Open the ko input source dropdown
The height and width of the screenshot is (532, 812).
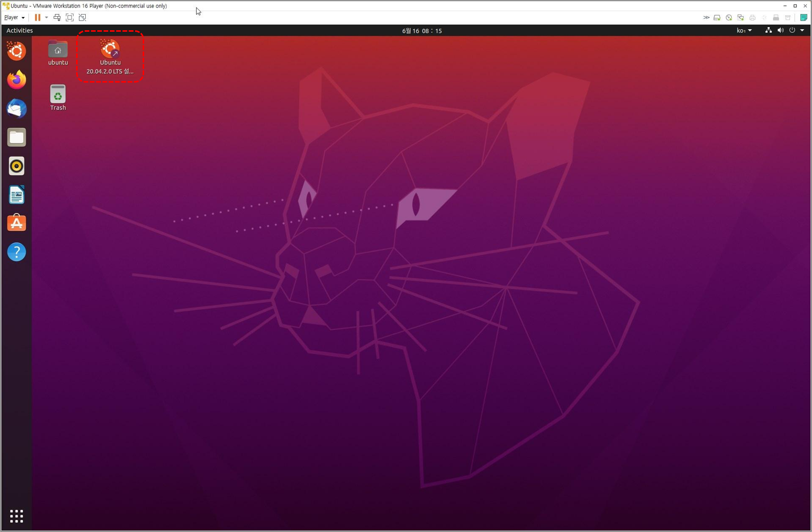pos(744,31)
